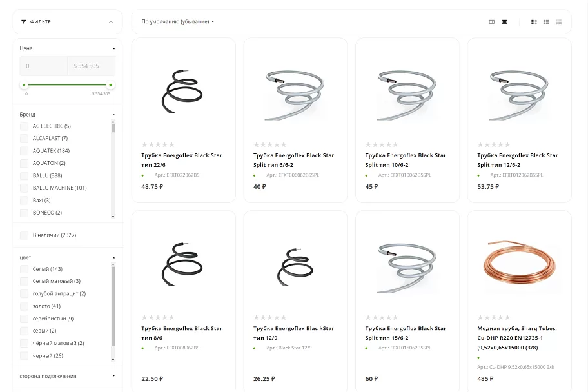The width and height of the screenshot is (588, 392).
Task: Rate Energoflex Black Star 22/6 five stars
Action: click(171, 144)
